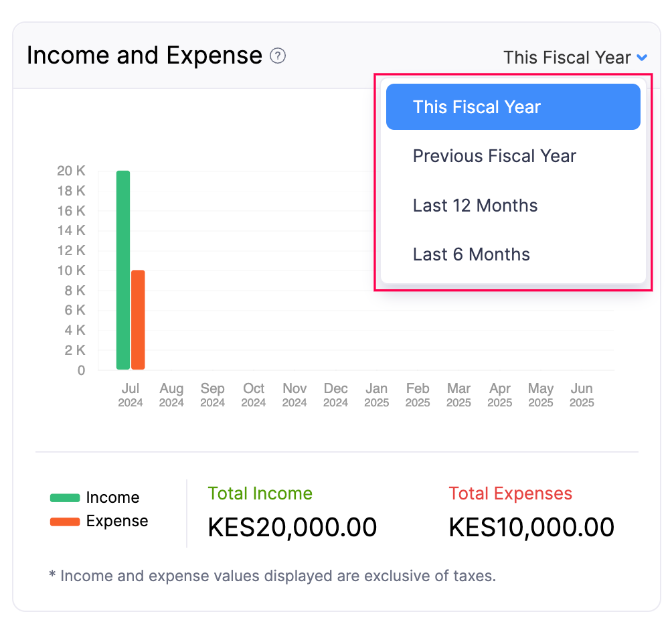Click the orange Expense legend swatch
Viewport: 672px width, 624px height.
point(65,521)
